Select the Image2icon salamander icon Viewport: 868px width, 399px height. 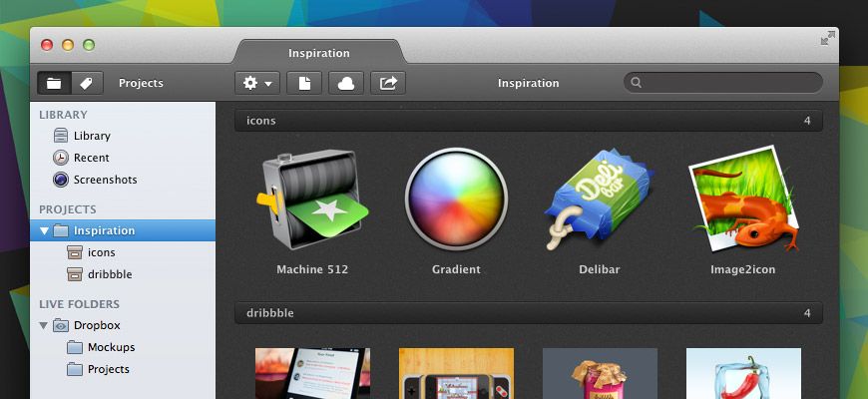pos(743,199)
